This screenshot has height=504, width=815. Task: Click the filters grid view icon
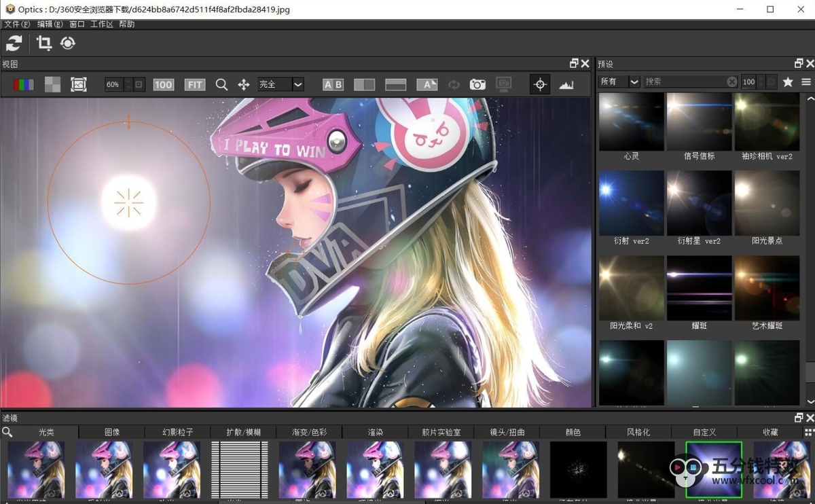tap(809, 432)
